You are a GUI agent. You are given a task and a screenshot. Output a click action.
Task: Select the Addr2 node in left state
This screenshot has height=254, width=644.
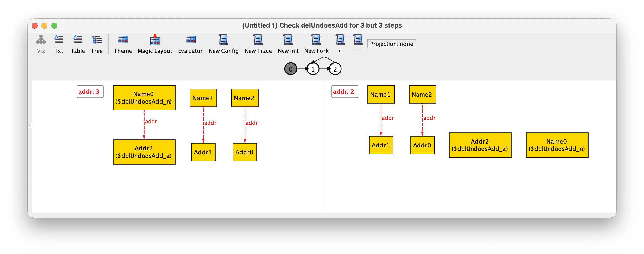pos(144,152)
